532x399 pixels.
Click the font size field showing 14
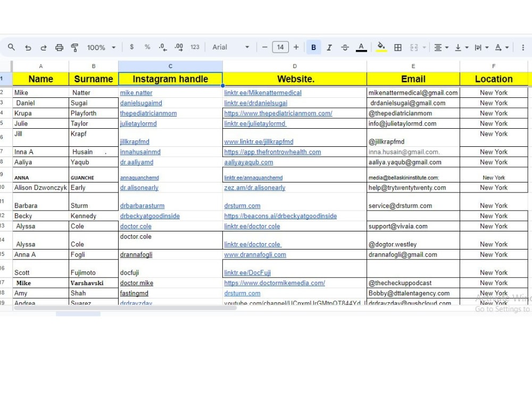click(x=280, y=47)
